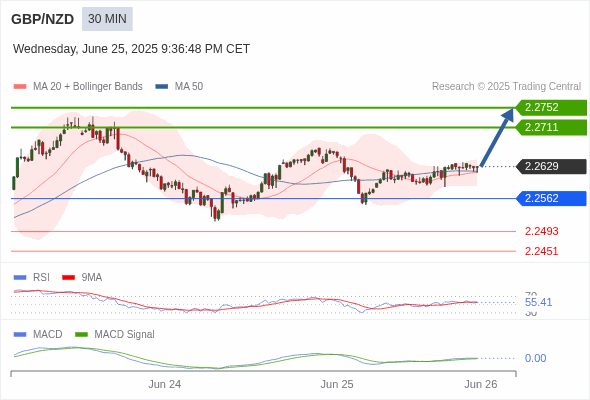Click the Research Trading Central copyright text
The image size is (590, 400).
(x=506, y=87)
